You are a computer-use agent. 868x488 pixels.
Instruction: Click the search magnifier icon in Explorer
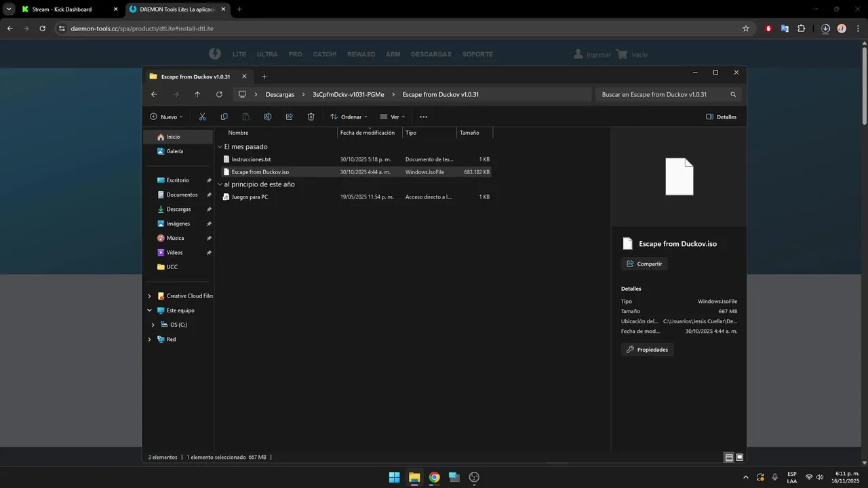733,94
